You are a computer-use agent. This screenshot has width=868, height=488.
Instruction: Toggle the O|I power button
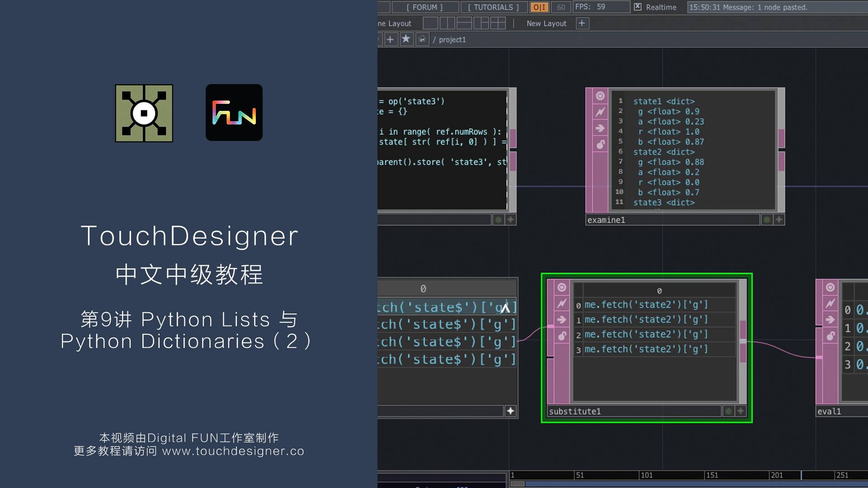tap(539, 7)
